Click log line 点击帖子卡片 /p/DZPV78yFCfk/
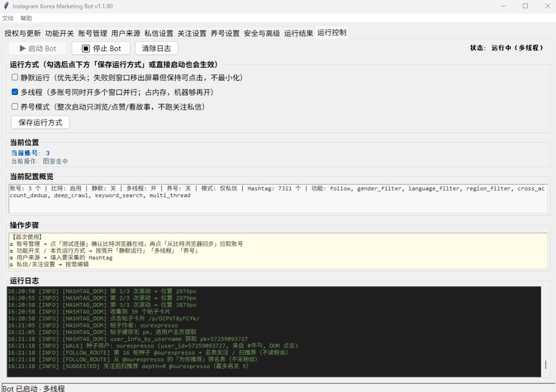Screen dimensions: 556x392 point(104,318)
